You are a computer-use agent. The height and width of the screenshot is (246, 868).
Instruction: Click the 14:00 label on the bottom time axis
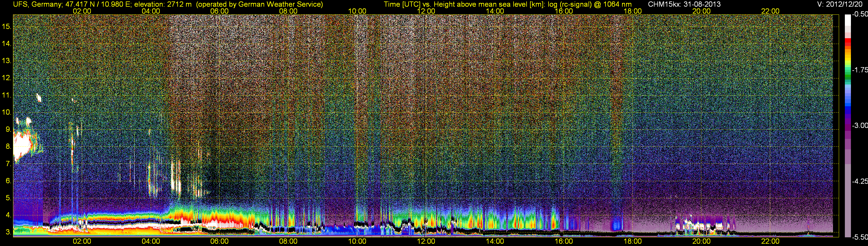495,241
